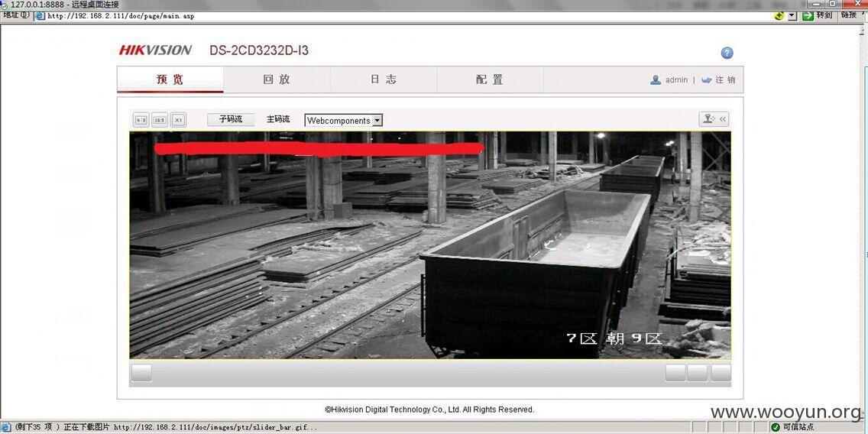
Task: Click the remote desktop connection title bar icon
Action: point(5,5)
